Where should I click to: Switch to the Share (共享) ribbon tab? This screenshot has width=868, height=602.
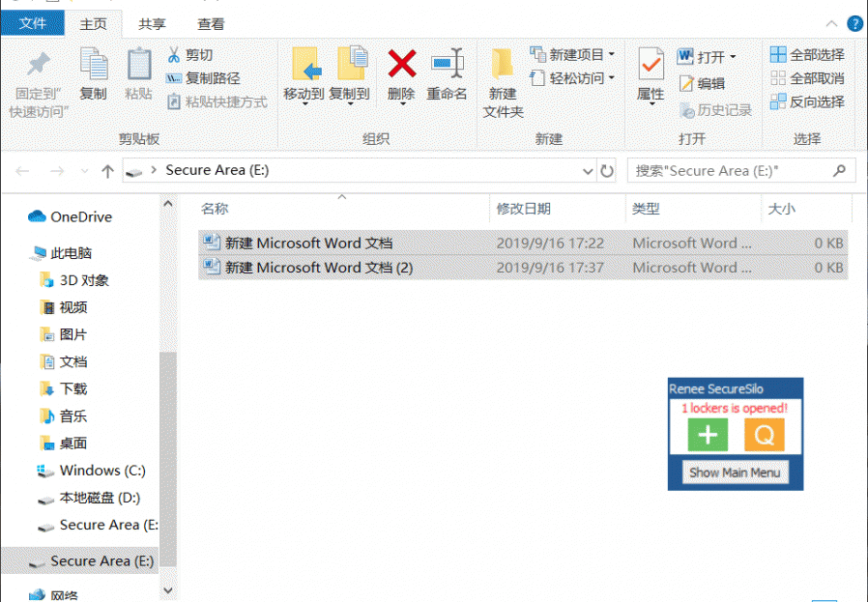click(x=151, y=24)
